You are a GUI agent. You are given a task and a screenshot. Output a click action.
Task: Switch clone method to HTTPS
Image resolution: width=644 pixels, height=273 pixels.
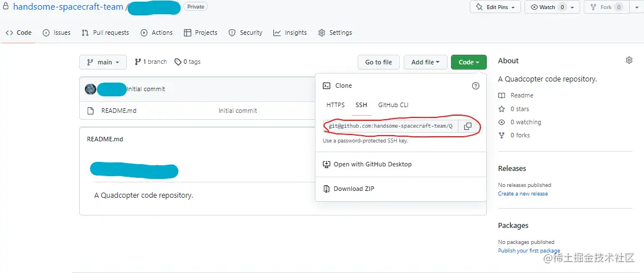[335, 105]
